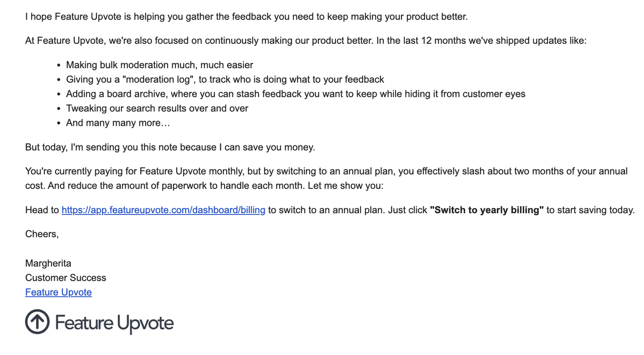Click the "Tweaking our search results" bullet
This screenshot has width=644, height=355.
coord(157,108)
